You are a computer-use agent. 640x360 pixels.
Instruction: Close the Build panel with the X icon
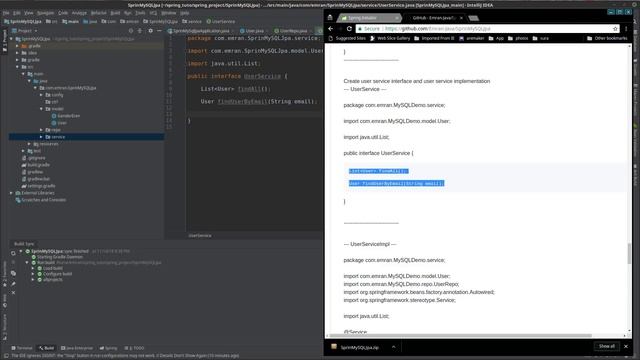(13, 293)
